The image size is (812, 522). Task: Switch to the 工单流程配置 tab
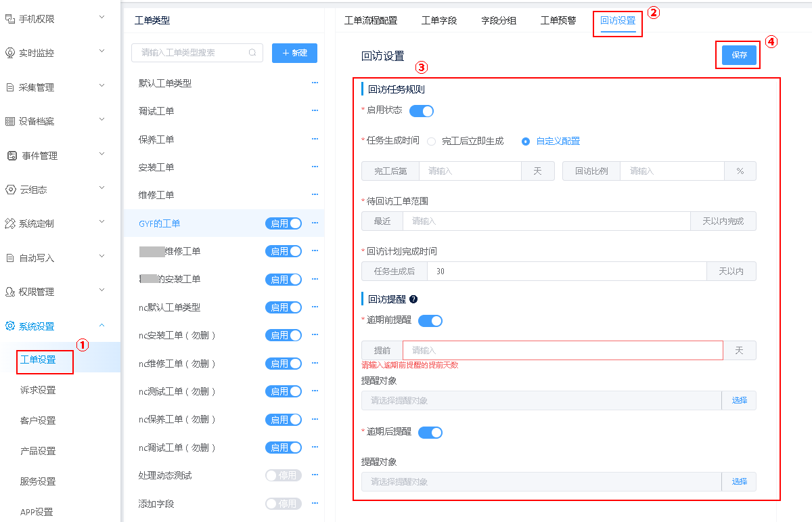[x=371, y=20]
